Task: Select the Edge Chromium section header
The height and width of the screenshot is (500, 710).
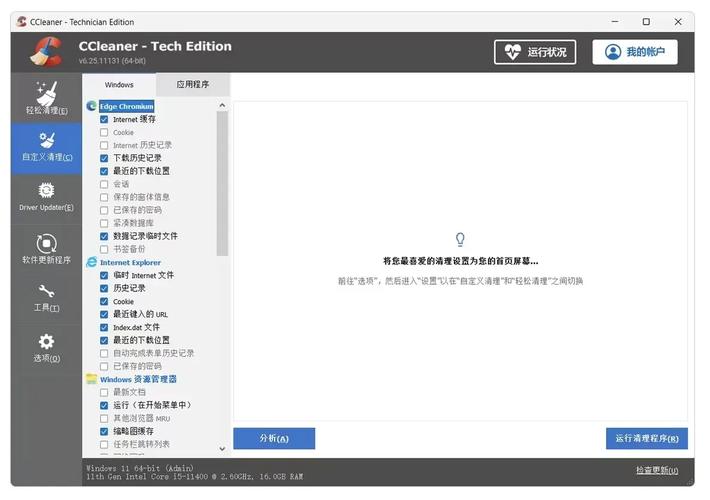Action: [126, 106]
